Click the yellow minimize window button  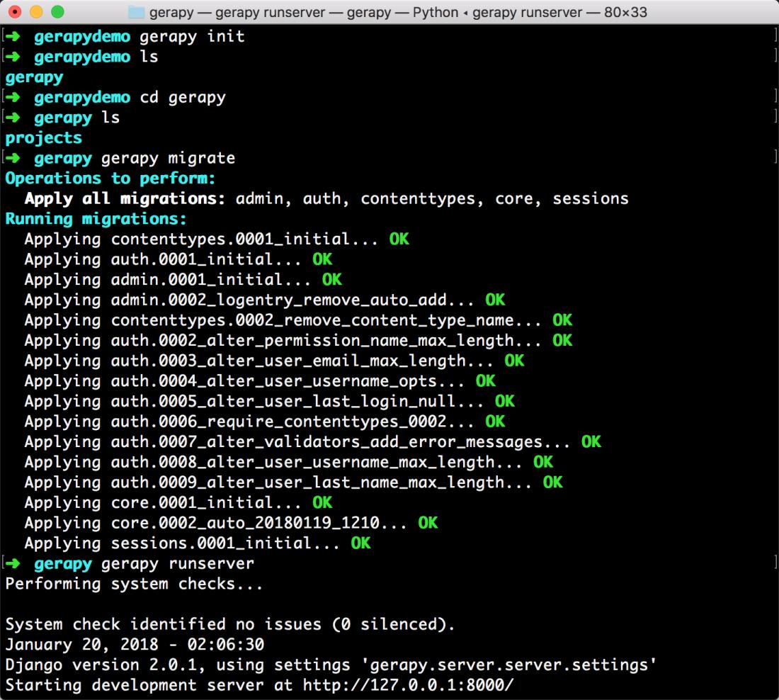click(x=36, y=11)
